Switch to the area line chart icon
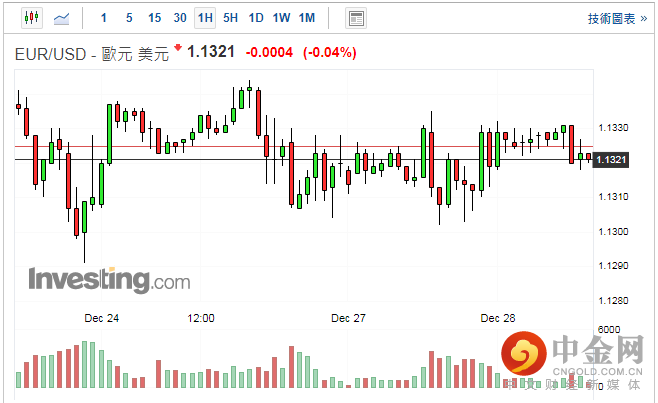Viewport: 658px width, 403px height. click(62, 18)
